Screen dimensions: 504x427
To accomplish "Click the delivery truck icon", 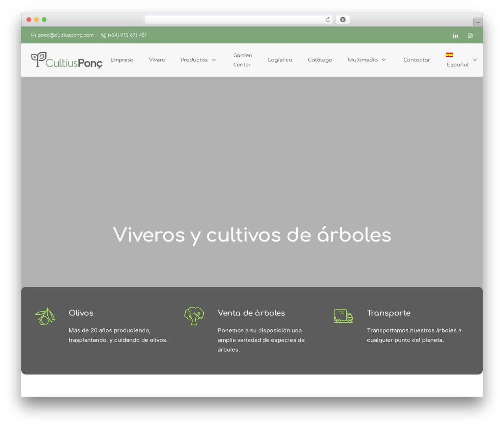I will pyautogui.click(x=343, y=316).
